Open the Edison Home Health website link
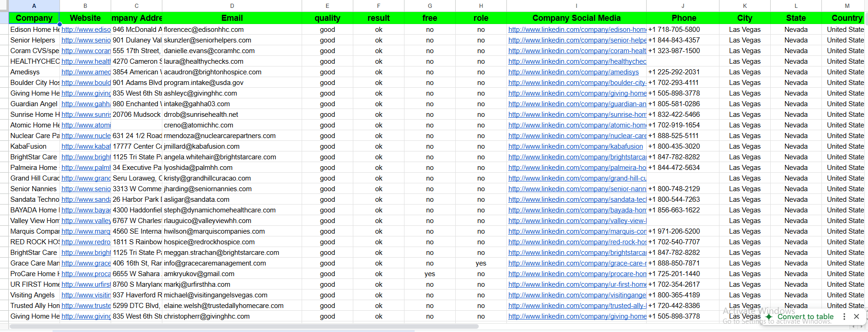The height and width of the screenshot is (332, 868). coord(86,30)
